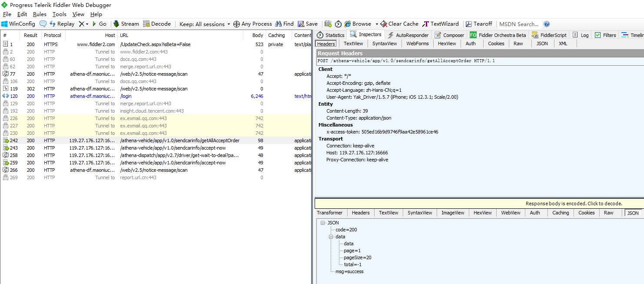Screen dimensions: 644x284
Task: Click Clear Cache in toolbar
Action: [x=399, y=24]
